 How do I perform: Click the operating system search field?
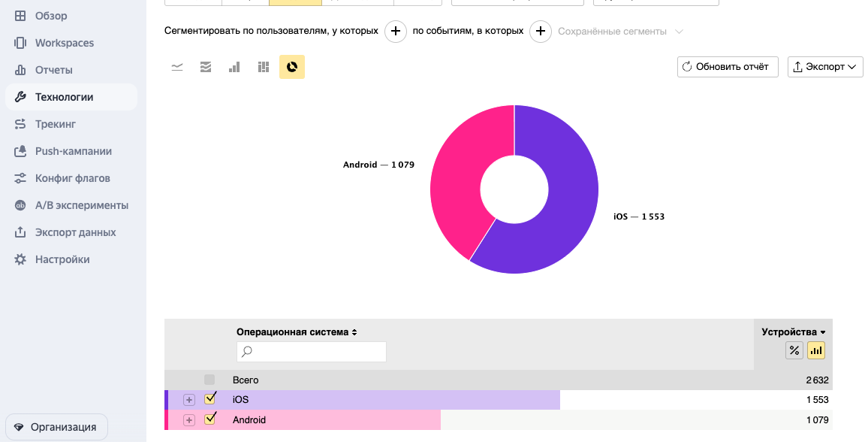click(311, 352)
